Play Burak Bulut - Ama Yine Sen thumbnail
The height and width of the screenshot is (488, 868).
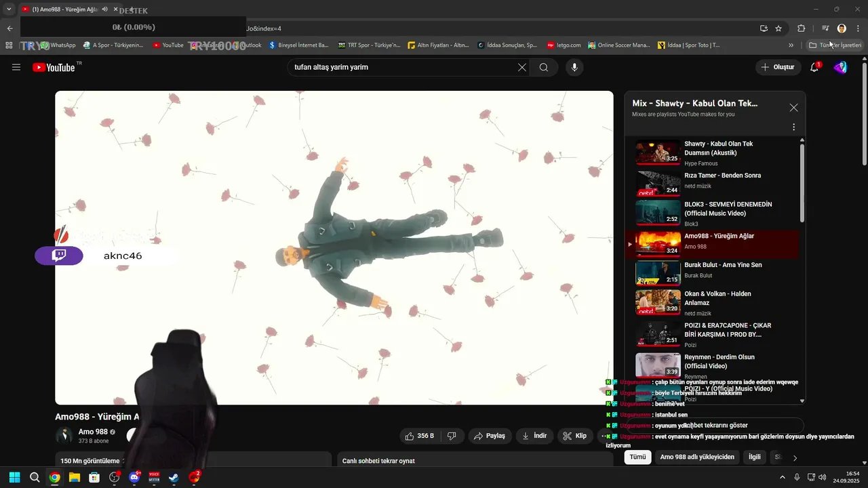pos(658,272)
